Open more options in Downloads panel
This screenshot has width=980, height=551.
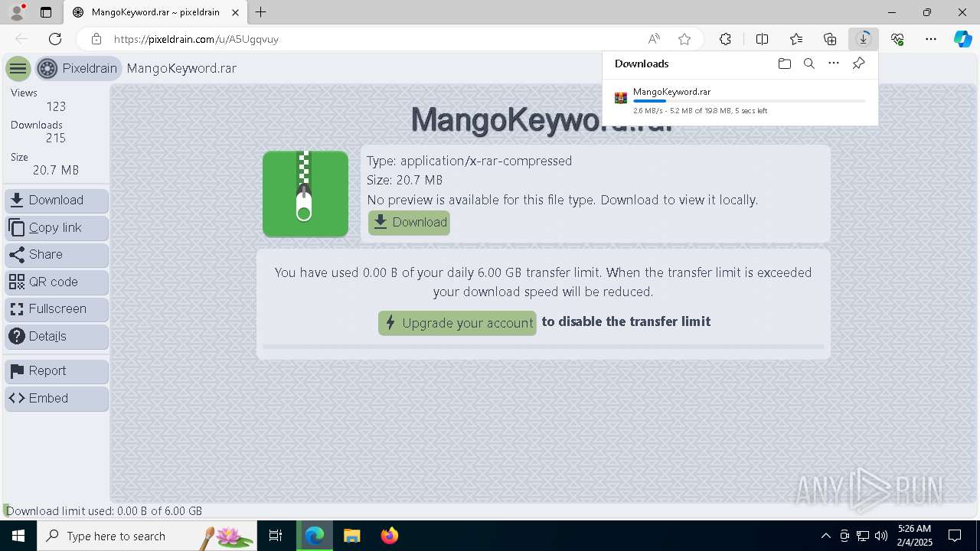(x=834, y=64)
